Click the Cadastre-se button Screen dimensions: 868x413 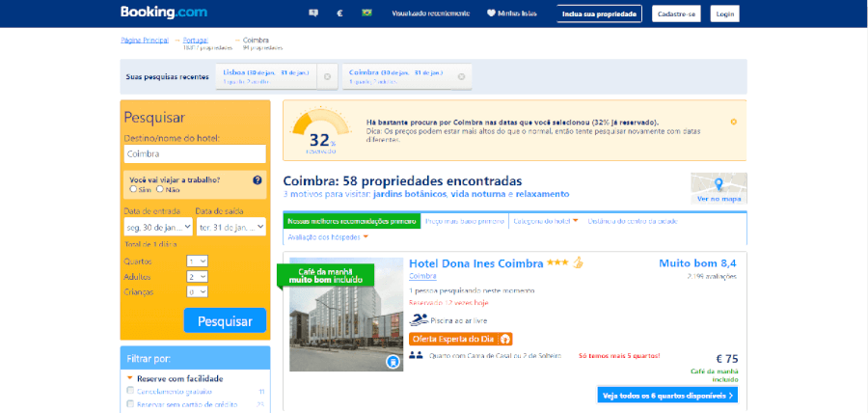tap(676, 14)
